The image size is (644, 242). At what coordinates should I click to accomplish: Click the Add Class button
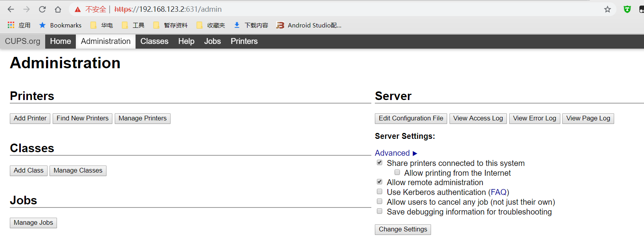point(29,171)
